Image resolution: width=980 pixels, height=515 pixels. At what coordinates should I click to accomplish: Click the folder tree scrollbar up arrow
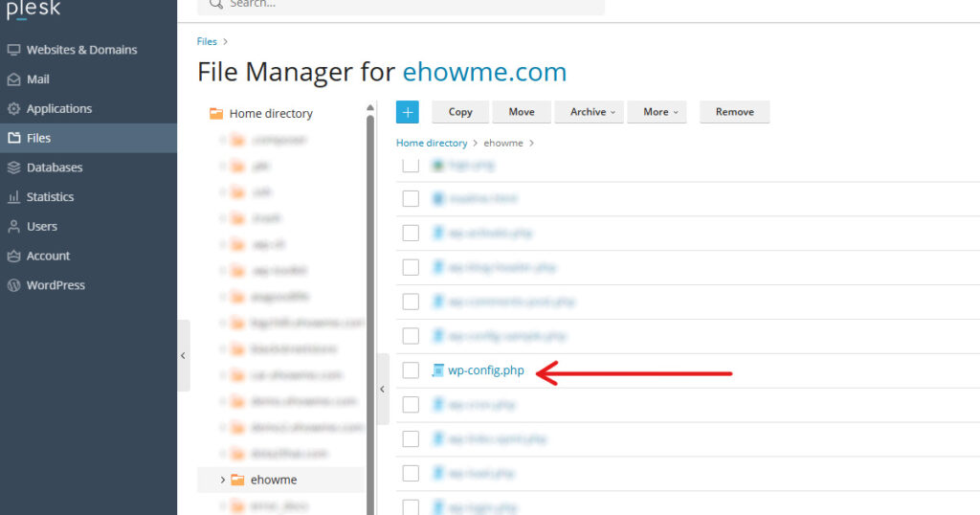pos(370,107)
